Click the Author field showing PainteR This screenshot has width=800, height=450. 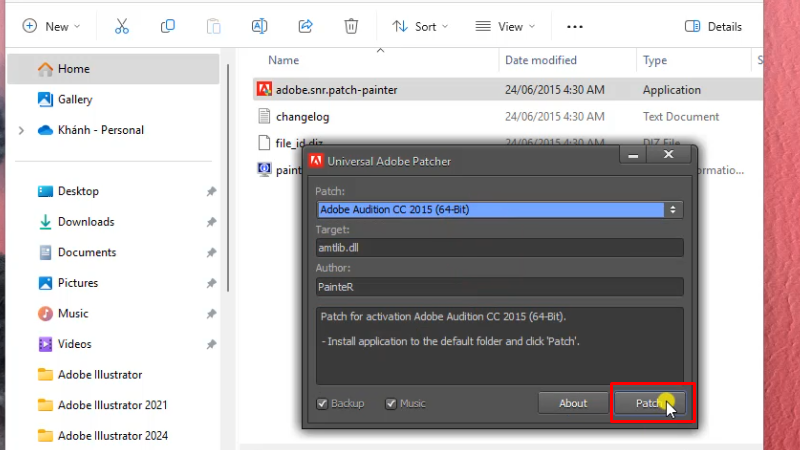pos(499,287)
